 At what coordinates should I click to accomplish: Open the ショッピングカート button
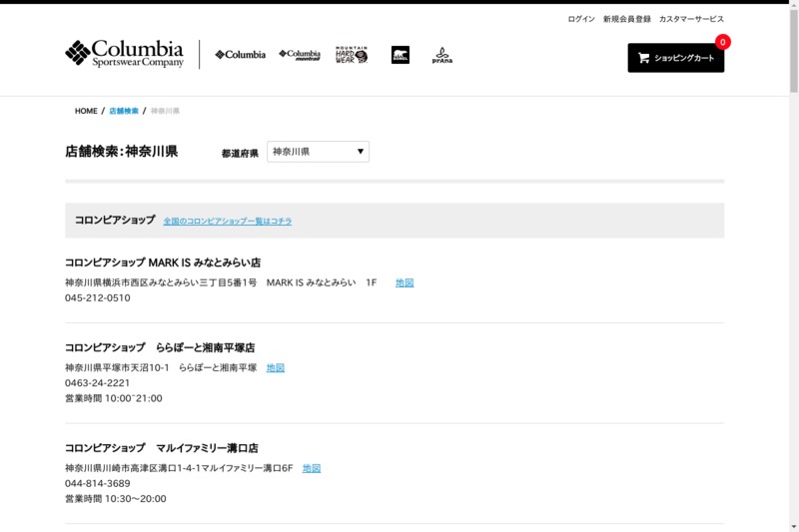[676, 58]
